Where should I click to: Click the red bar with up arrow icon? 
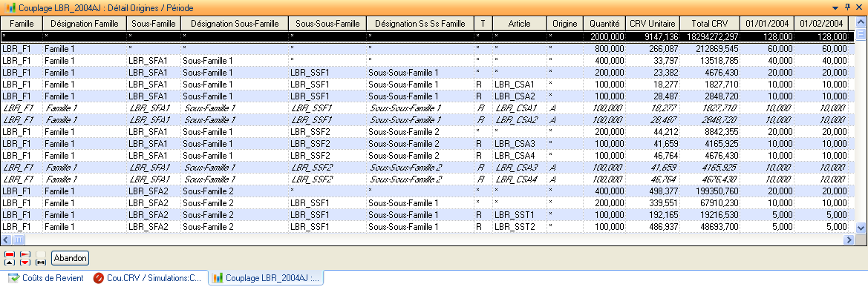pos(10,257)
